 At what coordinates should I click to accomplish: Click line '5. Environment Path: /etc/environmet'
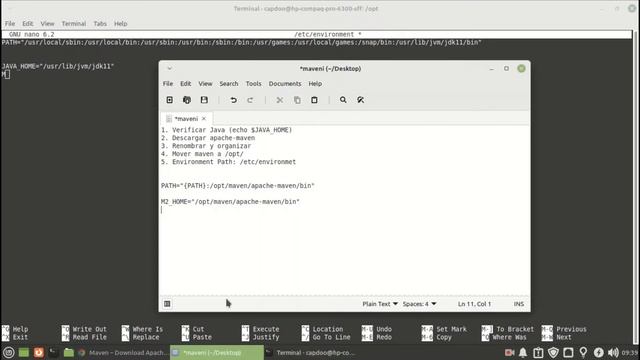[x=229, y=162]
